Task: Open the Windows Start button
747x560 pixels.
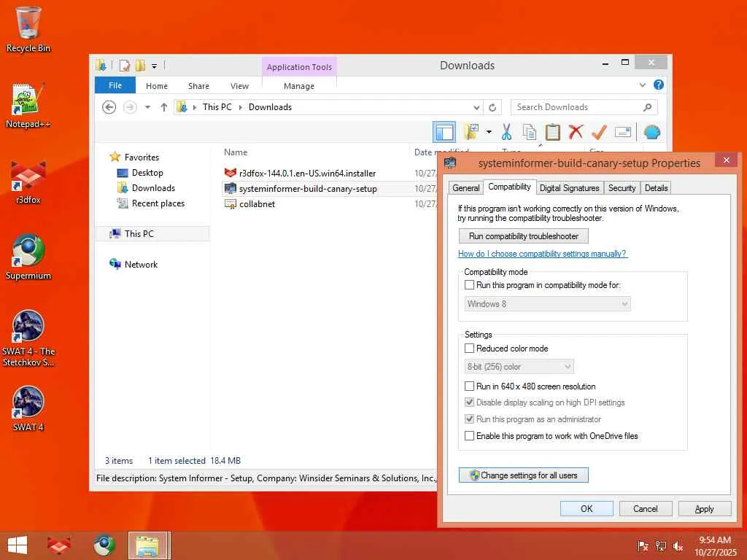Action: click(18, 545)
